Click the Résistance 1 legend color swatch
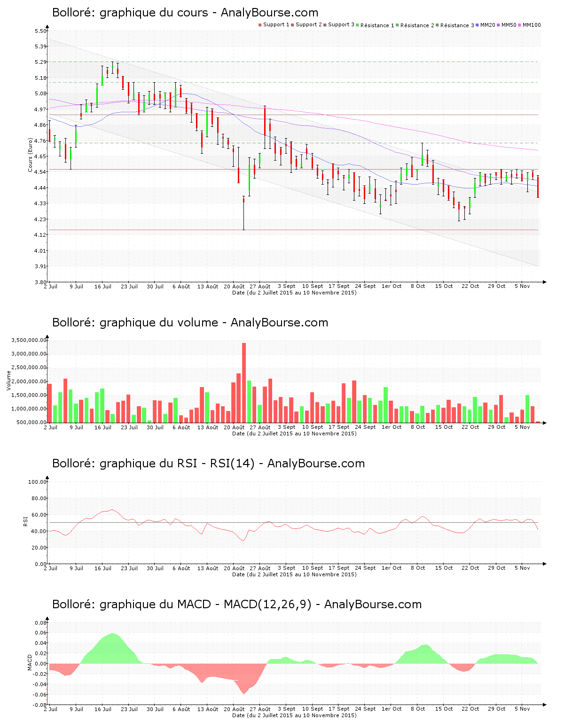564x728 pixels. 358,25
